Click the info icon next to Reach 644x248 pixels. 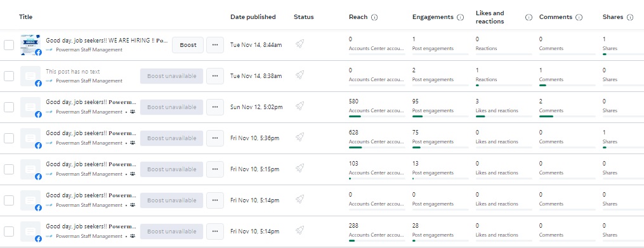tap(374, 17)
